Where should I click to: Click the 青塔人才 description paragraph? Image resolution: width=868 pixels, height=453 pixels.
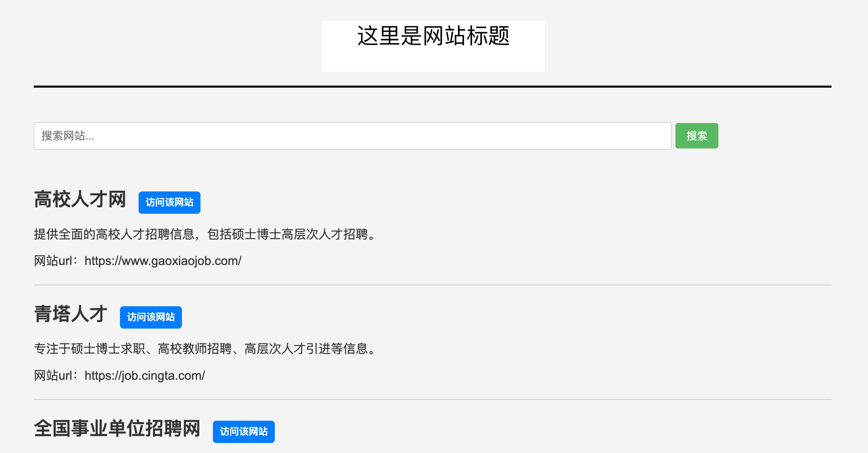pyautogui.click(x=205, y=349)
